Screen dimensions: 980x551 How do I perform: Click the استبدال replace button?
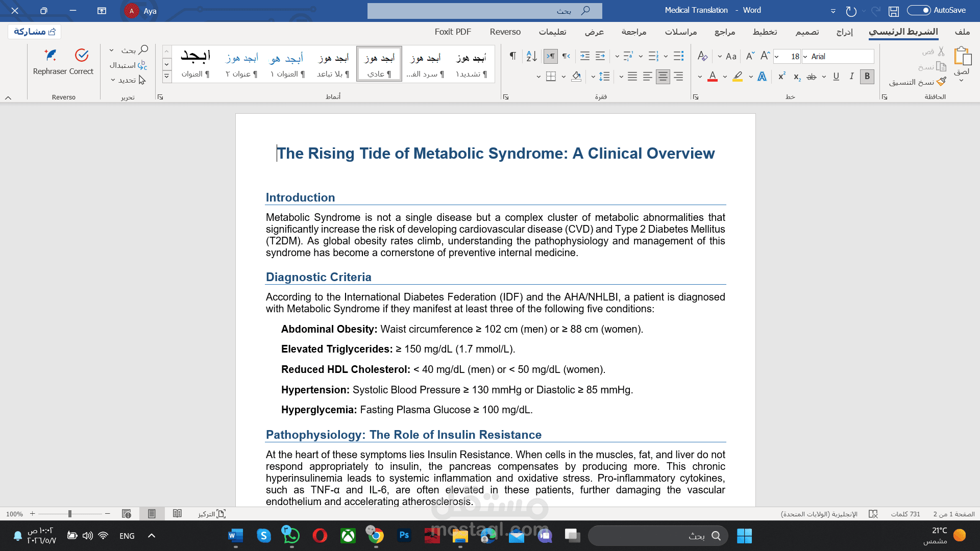pos(129,65)
